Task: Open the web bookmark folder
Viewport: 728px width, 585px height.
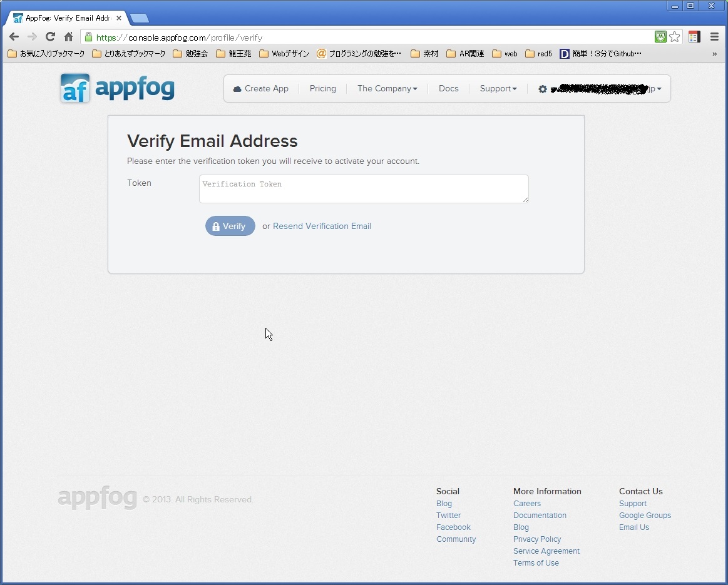Action: (x=505, y=54)
